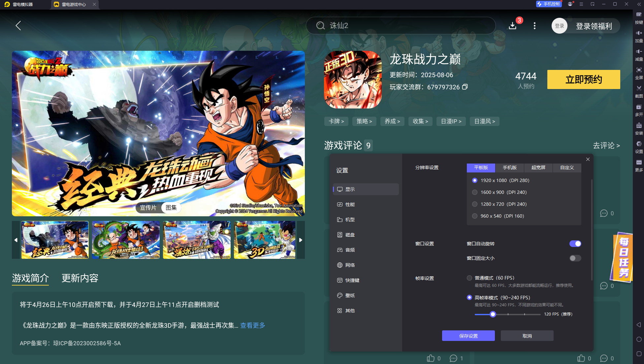The height and width of the screenshot is (364, 644).
Task: Open the three-dot menu in game center header
Action: pos(534,26)
